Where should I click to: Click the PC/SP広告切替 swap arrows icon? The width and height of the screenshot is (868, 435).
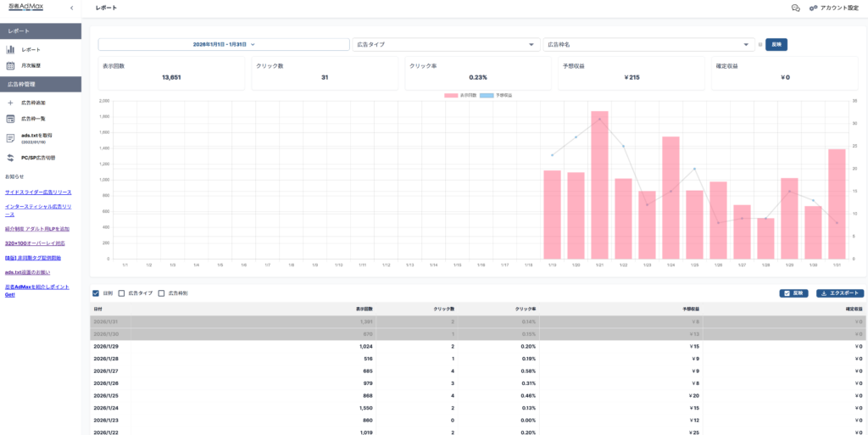(11, 158)
